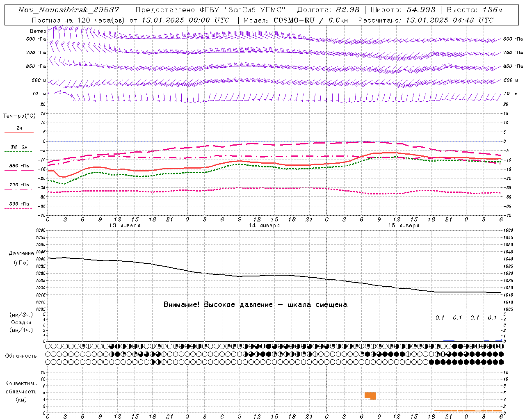
Task: Select the (мм/3ч.) precipitation unit label
Action: (x=21, y=315)
